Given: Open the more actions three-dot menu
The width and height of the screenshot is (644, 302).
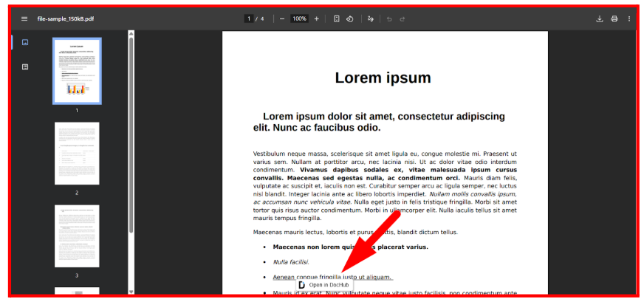Looking at the screenshot, I should 629,18.
